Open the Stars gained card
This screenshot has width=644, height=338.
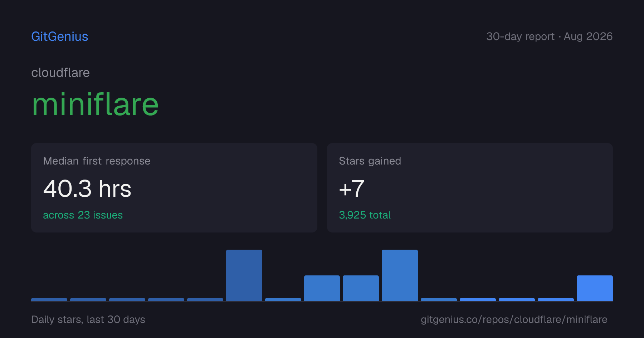click(x=470, y=188)
